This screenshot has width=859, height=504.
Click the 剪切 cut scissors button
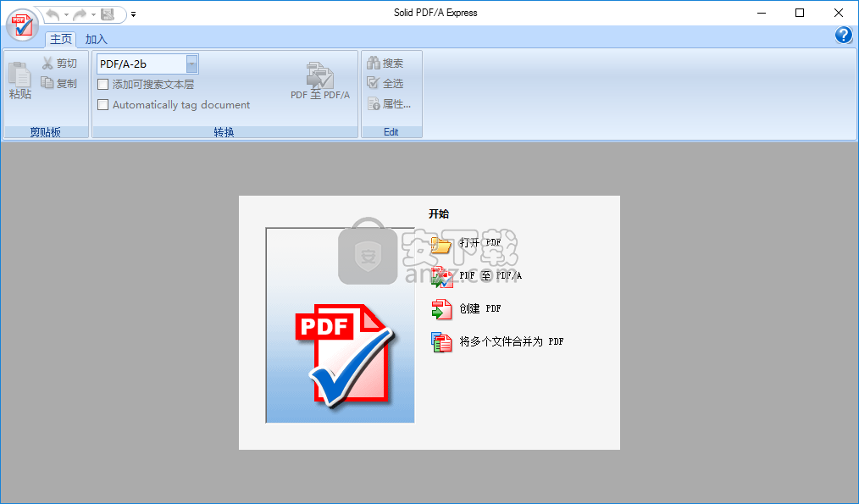click(59, 64)
